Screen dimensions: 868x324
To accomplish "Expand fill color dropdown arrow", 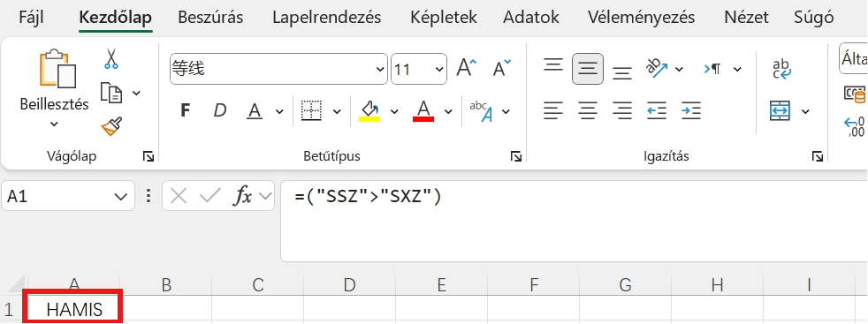I will pyautogui.click(x=395, y=112).
